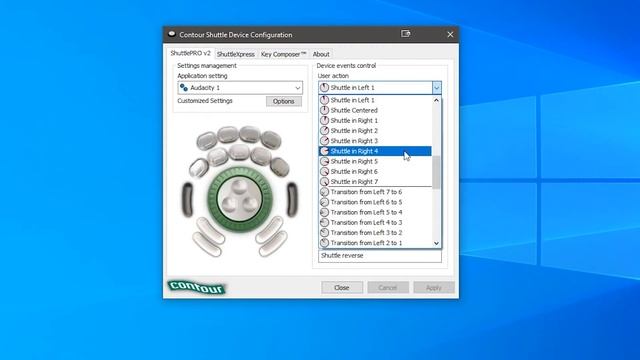Select Shuttle in Right 5 entry text
640x360 pixels.
pos(354,161)
